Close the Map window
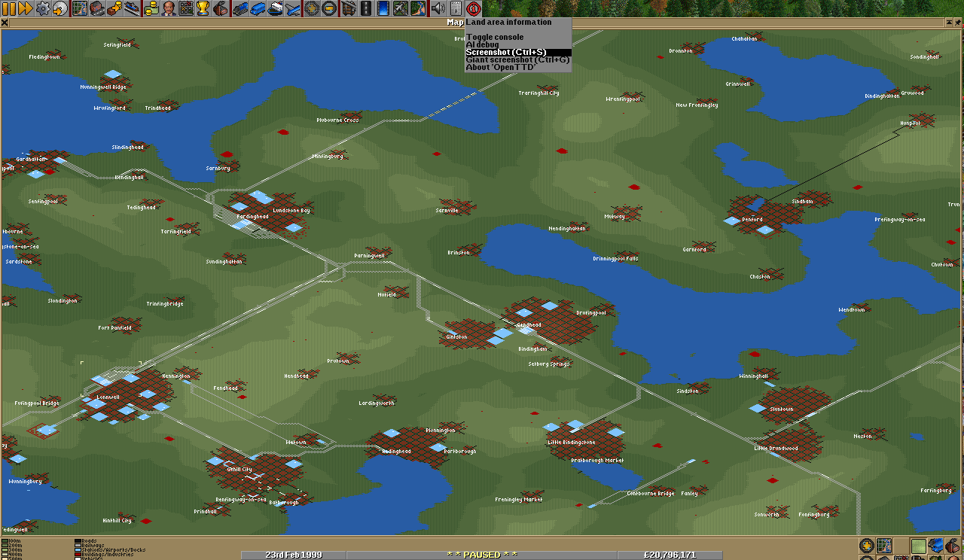This screenshot has height=560, width=964. pos(5,23)
